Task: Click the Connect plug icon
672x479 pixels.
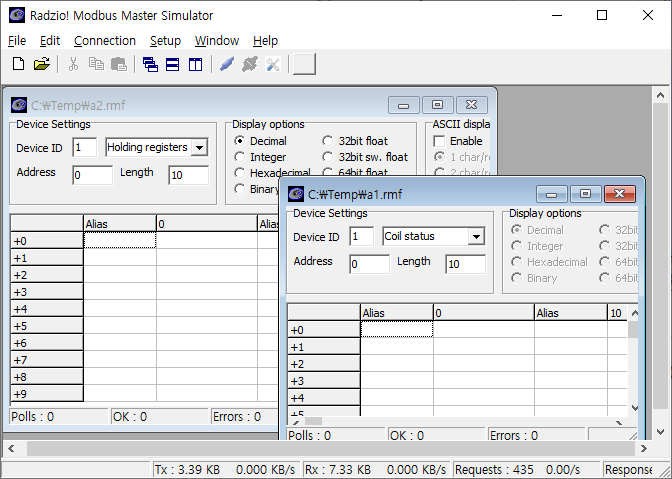Action: 227,64
